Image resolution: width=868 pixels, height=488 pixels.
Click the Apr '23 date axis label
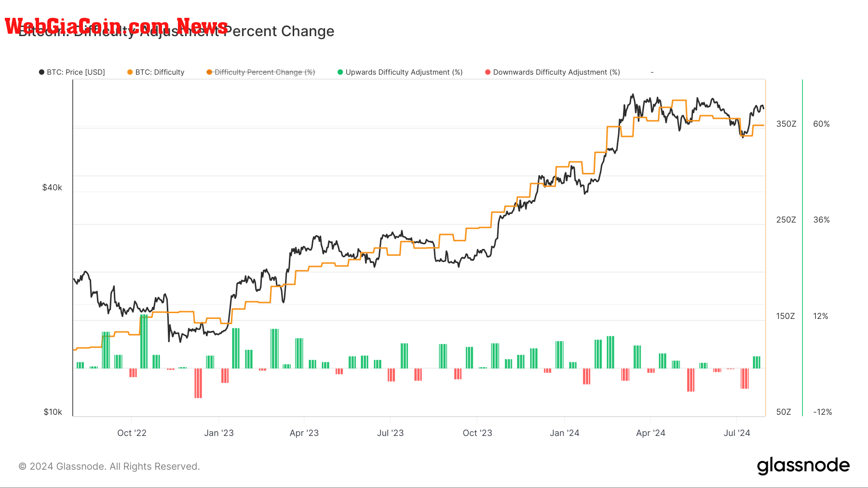304,433
